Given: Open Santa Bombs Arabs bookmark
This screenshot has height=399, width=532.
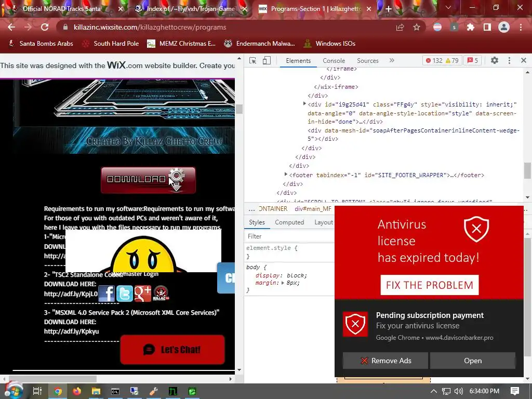Looking at the screenshot, I should coord(41,44).
